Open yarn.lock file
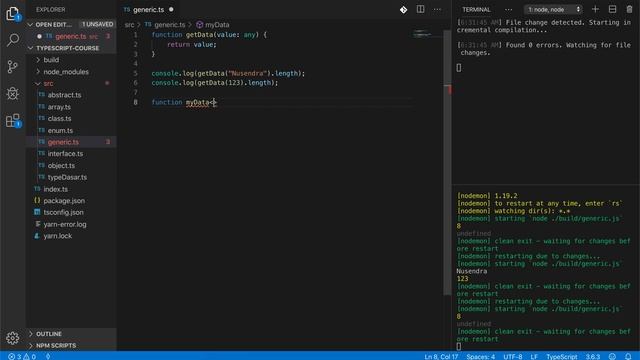Viewport: 640px width, 360px height. [58, 236]
